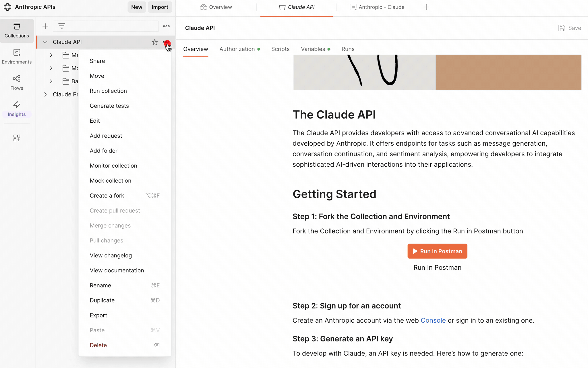This screenshot has height=368, width=588.
Task: Open the Insights sidebar section
Action: tap(17, 109)
